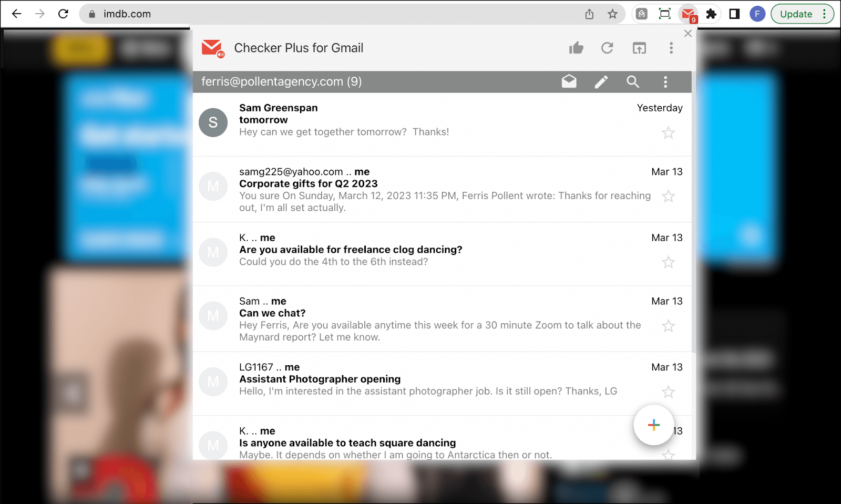Open Chrome Extensions puzzle icon
Image resolution: width=841 pixels, height=504 pixels.
pos(711,14)
